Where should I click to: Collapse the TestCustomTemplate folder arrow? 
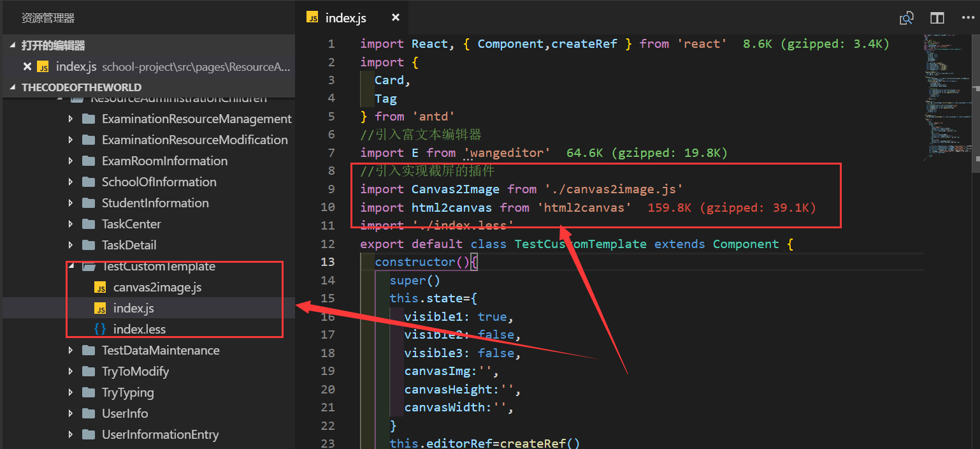(71, 267)
